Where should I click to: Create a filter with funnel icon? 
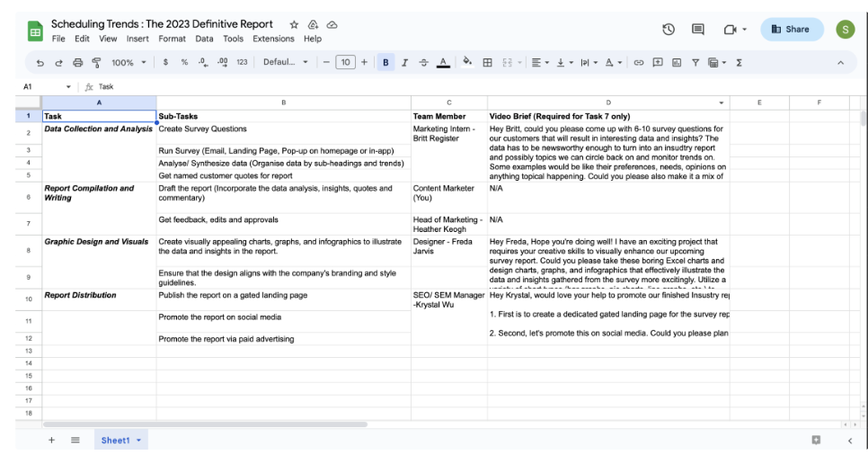(x=695, y=63)
